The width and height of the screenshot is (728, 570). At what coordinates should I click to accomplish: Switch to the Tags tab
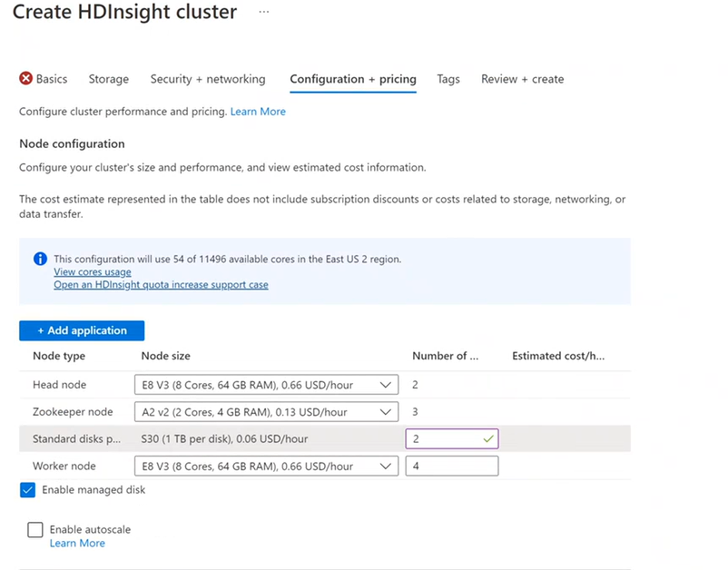pos(448,79)
